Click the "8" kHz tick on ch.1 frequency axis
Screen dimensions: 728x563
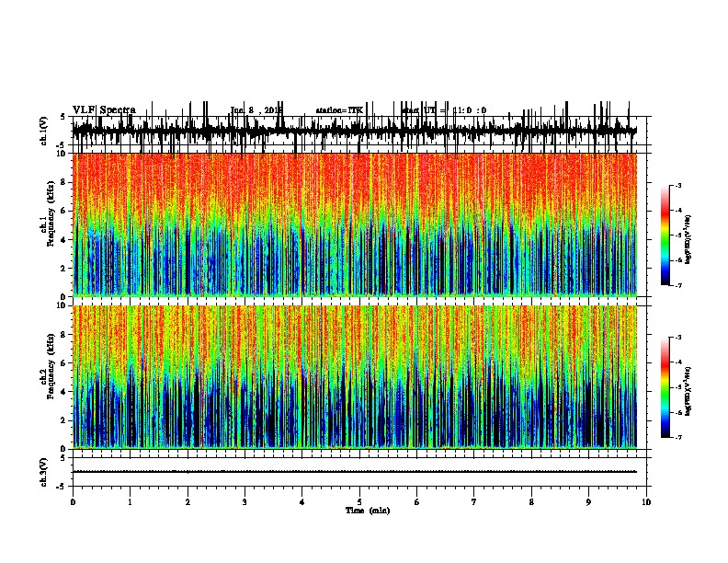63,182
